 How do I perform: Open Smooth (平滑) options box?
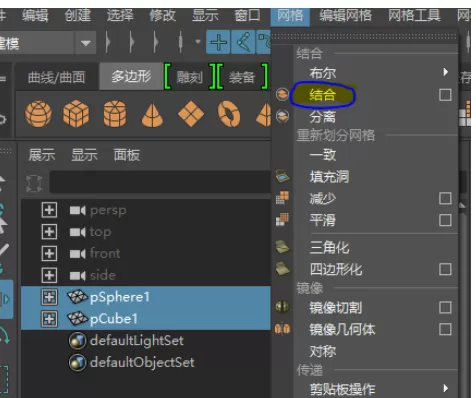point(445,220)
